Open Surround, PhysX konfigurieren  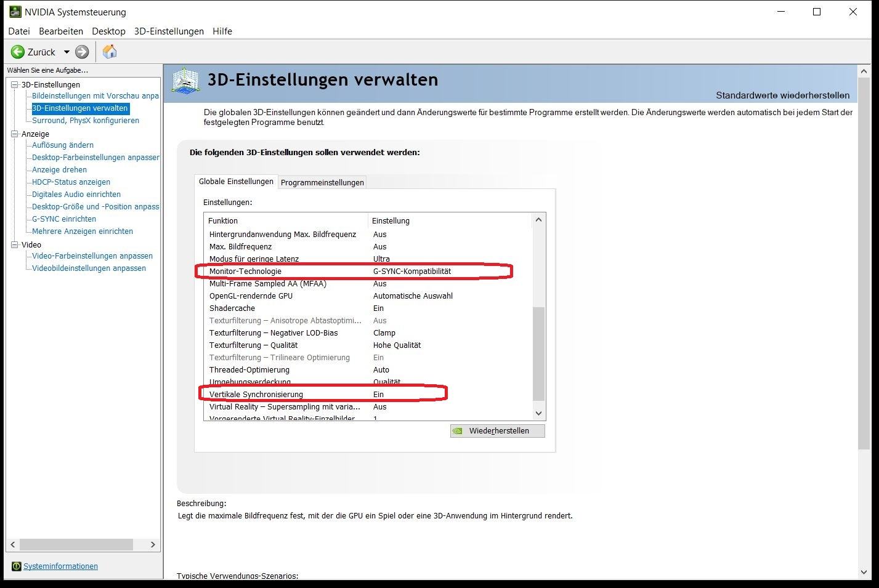(x=86, y=121)
